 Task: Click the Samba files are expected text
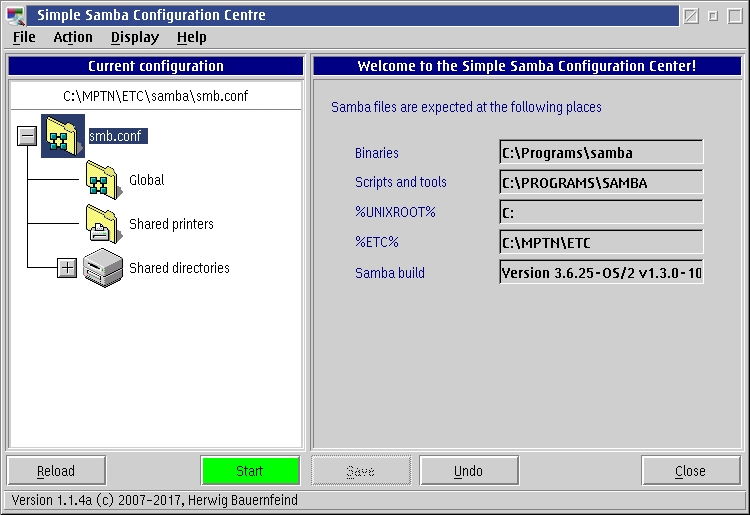(x=466, y=107)
